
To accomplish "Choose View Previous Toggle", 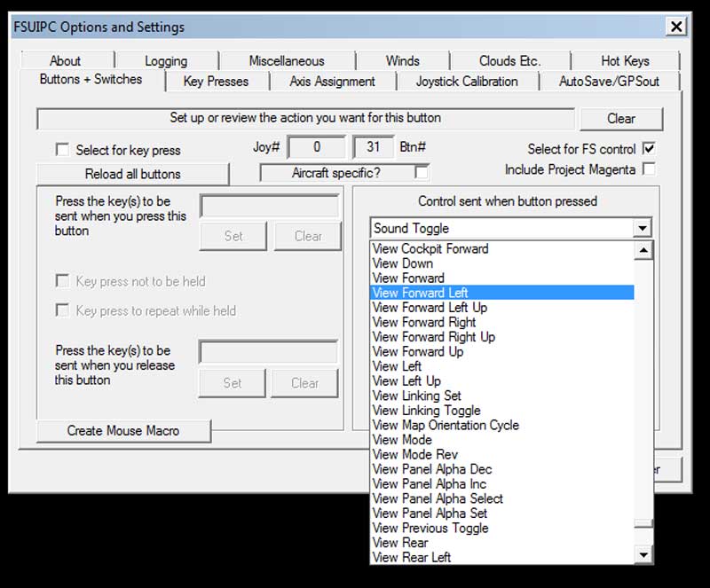I will (x=502, y=528).
